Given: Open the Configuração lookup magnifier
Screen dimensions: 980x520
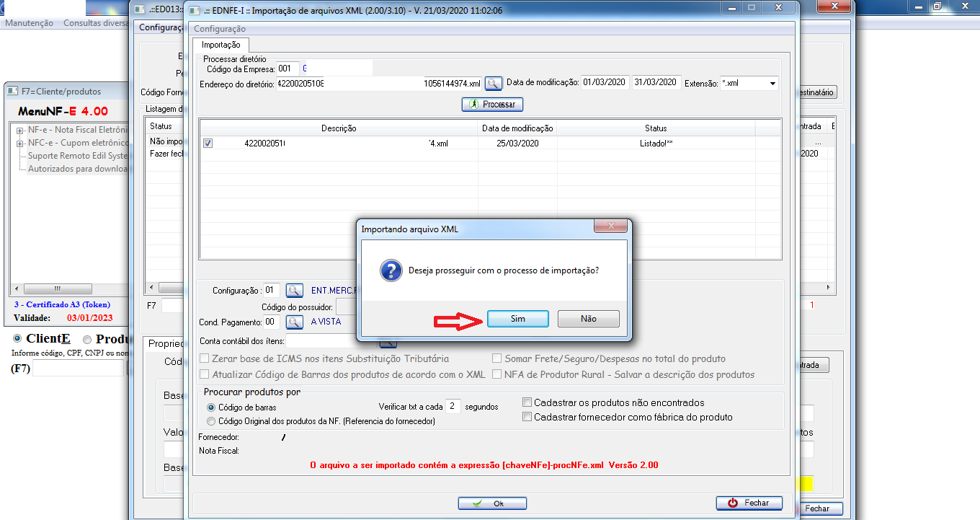Looking at the screenshot, I should tap(294, 291).
